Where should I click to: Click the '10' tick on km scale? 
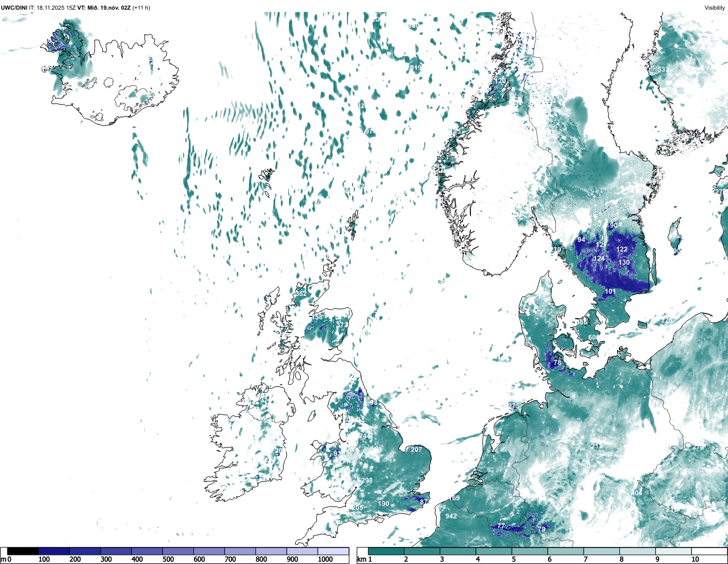[695, 559]
